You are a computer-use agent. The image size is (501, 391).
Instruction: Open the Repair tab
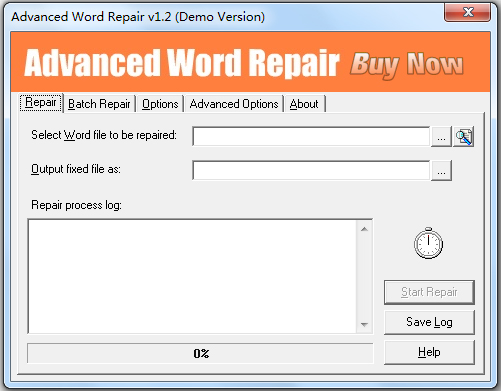[x=41, y=103]
